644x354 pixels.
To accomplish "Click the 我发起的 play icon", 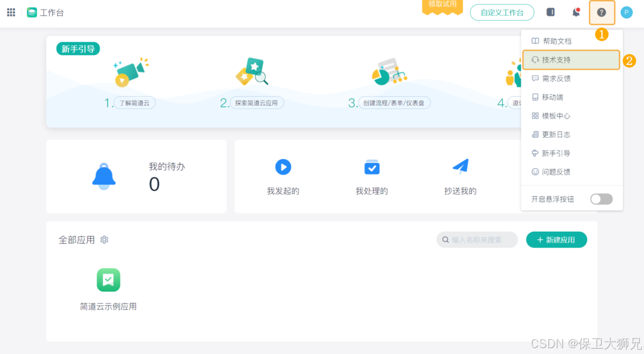I will 283,167.
